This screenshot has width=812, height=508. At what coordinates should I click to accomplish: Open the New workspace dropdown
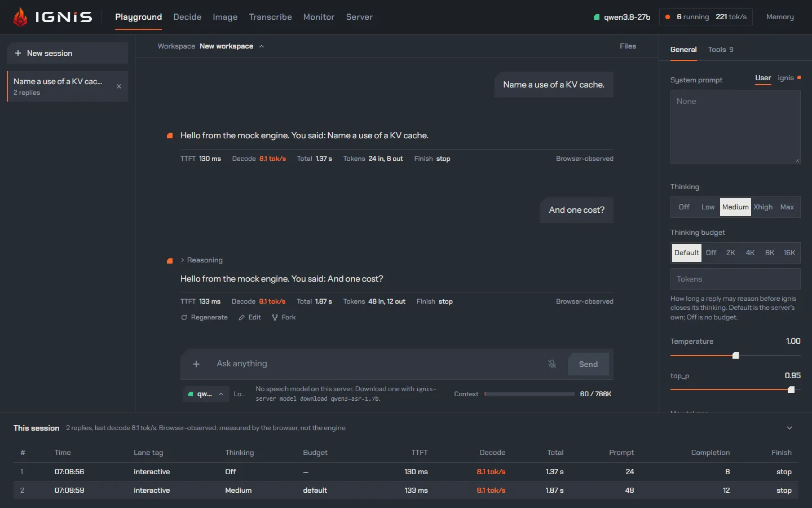pyautogui.click(x=232, y=46)
